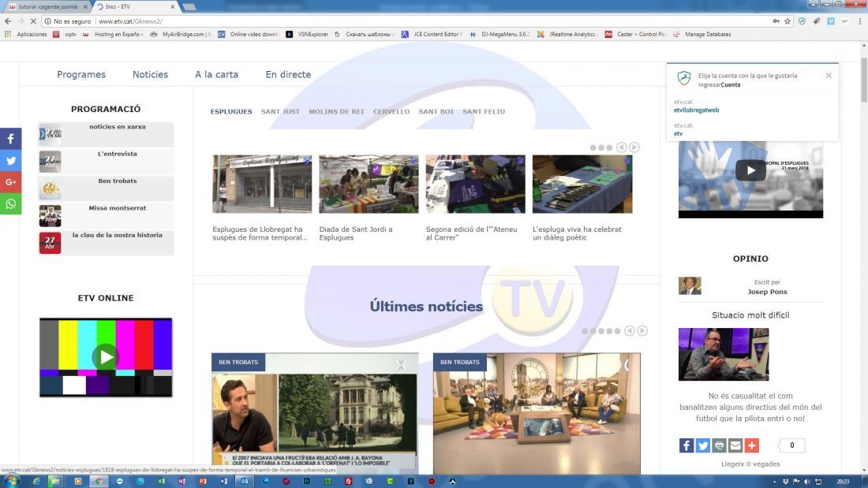Open article Esplugues de Llobregat ha suspès
Screen dimensions: 868x488
pyautogui.click(x=260, y=233)
